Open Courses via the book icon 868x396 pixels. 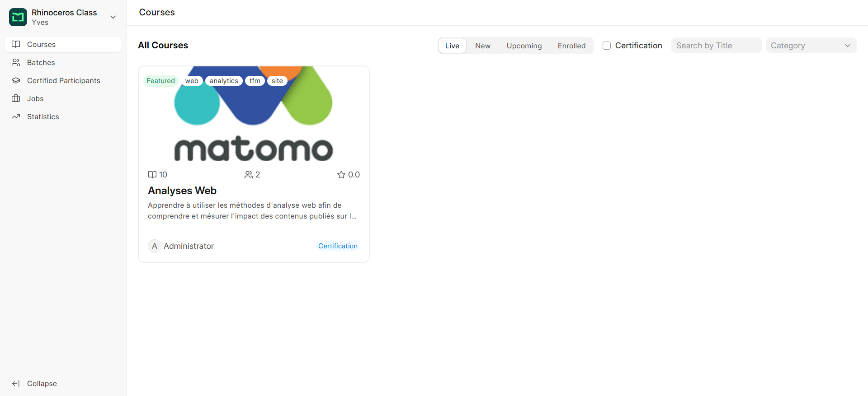16,44
